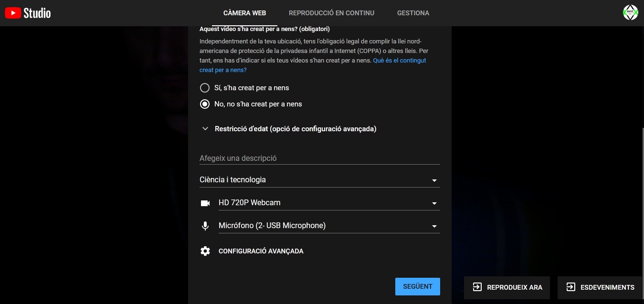Image resolution: width=644 pixels, height=304 pixels.
Task: Click the webcam camera icon
Action: click(x=205, y=203)
